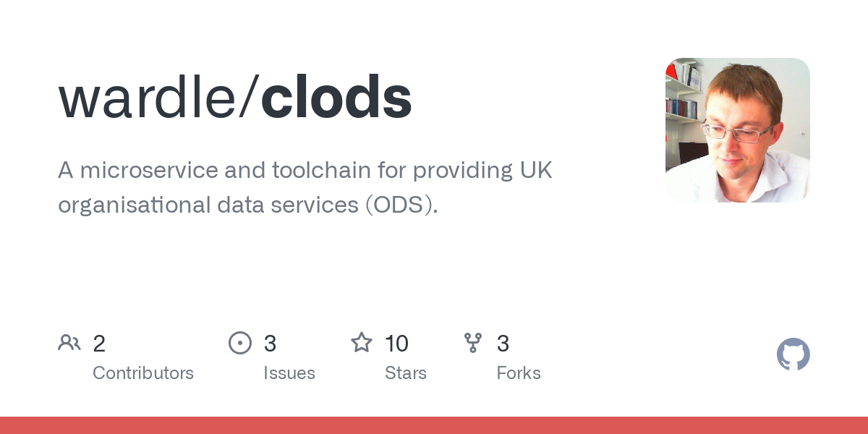
Task: Click the "wardle" owner name in title
Action: (148, 98)
